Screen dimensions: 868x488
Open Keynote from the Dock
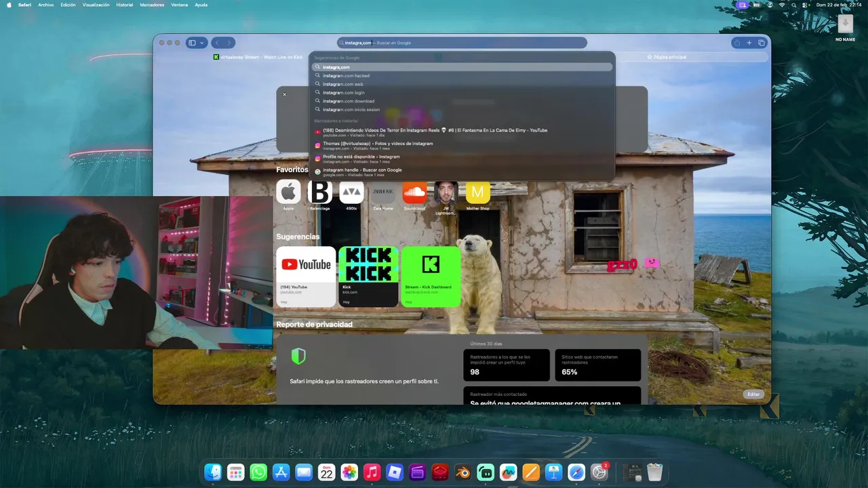click(553, 472)
